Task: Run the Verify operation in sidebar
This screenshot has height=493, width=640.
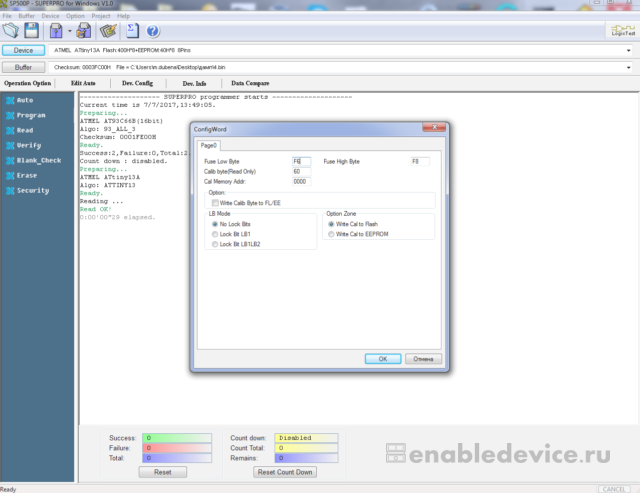Action: [24, 145]
